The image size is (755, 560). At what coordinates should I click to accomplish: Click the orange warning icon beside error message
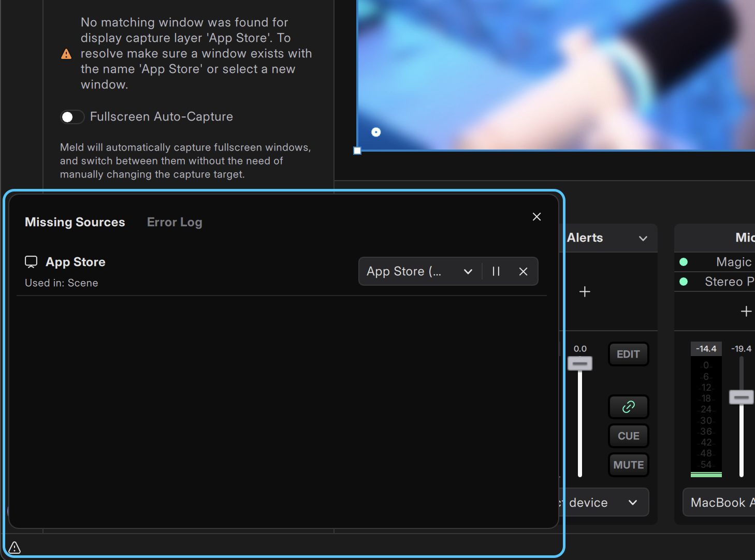(x=66, y=54)
